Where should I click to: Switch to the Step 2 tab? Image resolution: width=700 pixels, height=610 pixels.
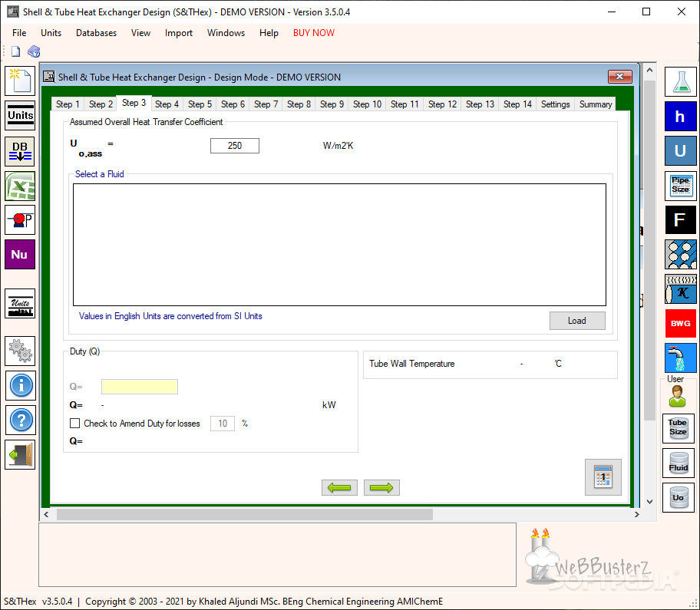pyautogui.click(x=101, y=104)
